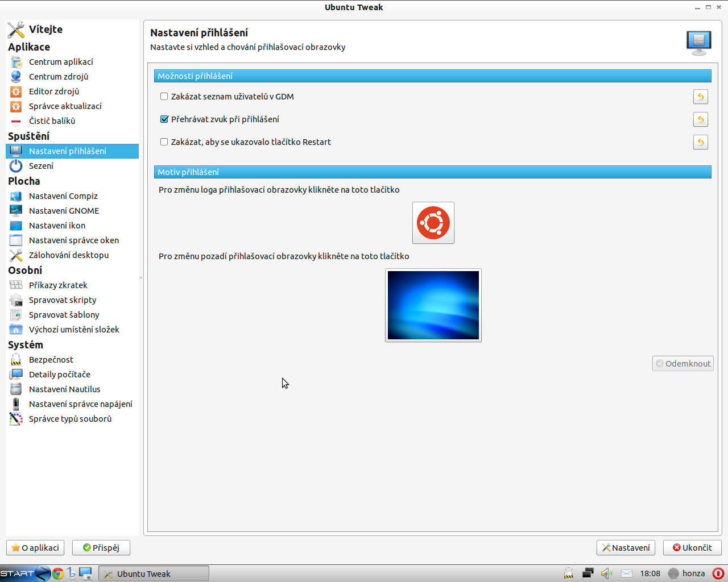Click the Vítejte wrench icon
The height and width of the screenshot is (582, 728).
point(16,30)
